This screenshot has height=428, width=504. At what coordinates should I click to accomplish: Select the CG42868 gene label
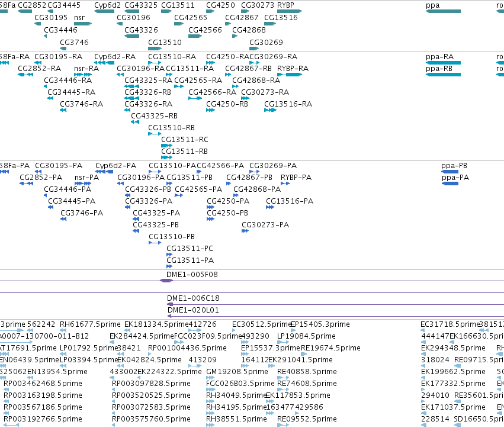(249, 30)
